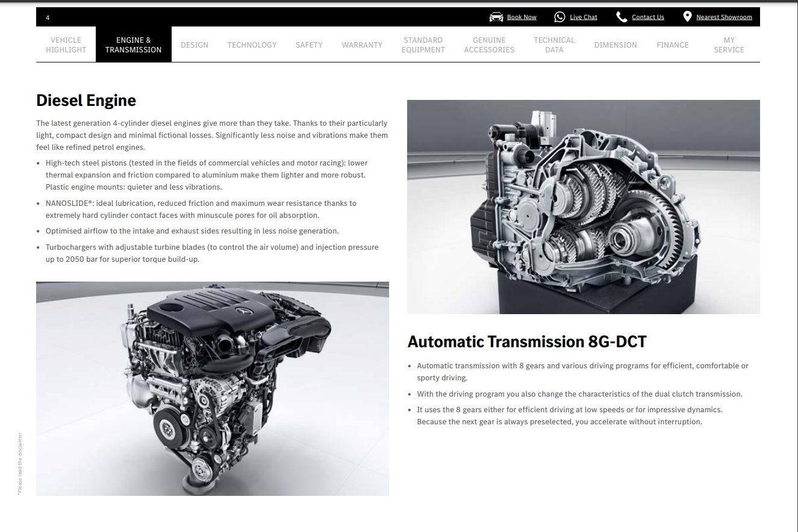Switch to the Technical Data tab
798x532 pixels.
click(554, 45)
